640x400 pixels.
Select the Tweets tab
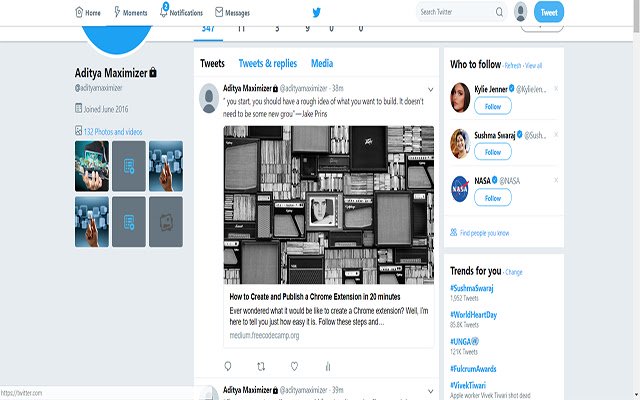(x=212, y=63)
